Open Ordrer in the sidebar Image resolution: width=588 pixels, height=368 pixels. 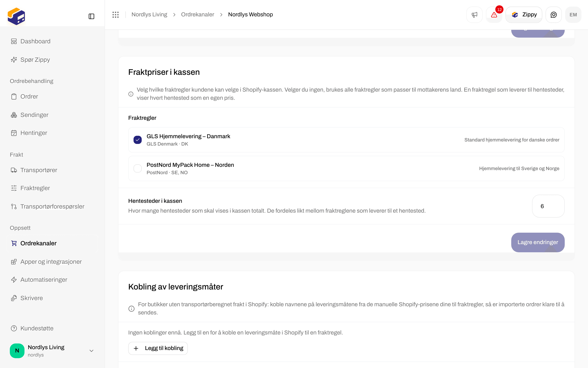pos(52,96)
